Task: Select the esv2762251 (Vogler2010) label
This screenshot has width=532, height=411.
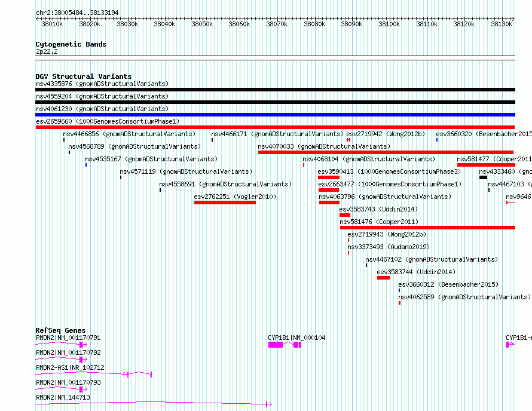Action: (x=235, y=197)
